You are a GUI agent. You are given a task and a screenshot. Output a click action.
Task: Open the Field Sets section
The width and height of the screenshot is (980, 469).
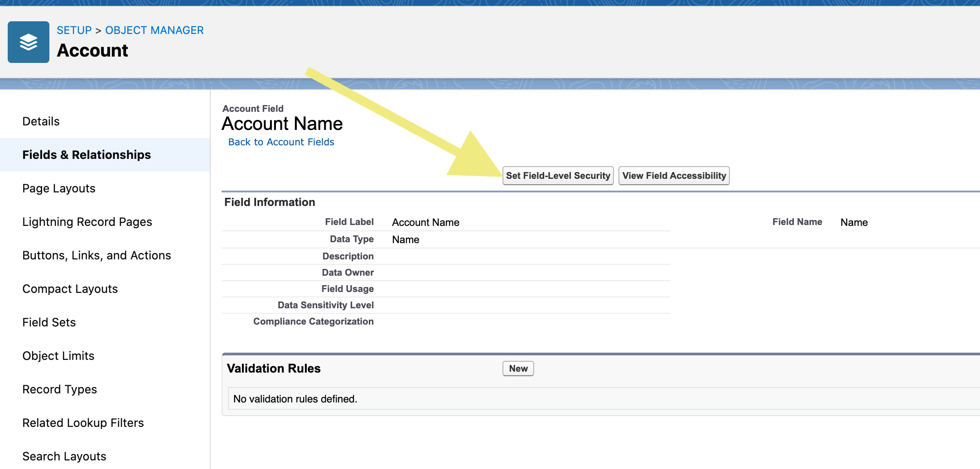tap(49, 322)
